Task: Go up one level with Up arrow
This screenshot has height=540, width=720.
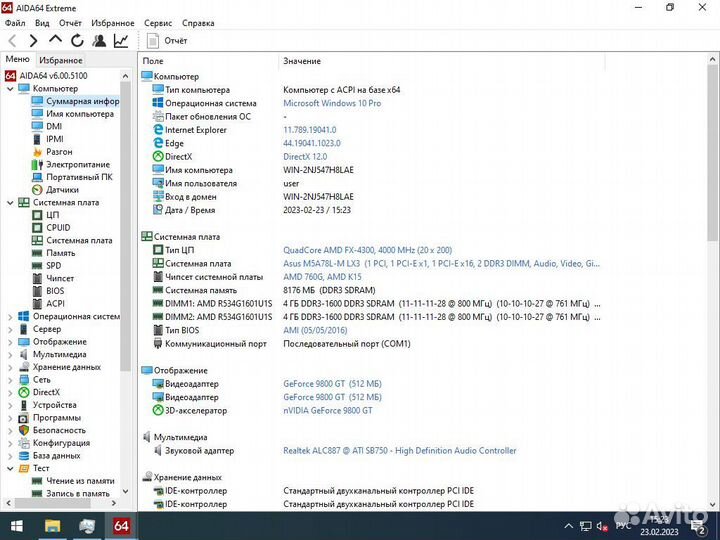Action: click(55, 40)
